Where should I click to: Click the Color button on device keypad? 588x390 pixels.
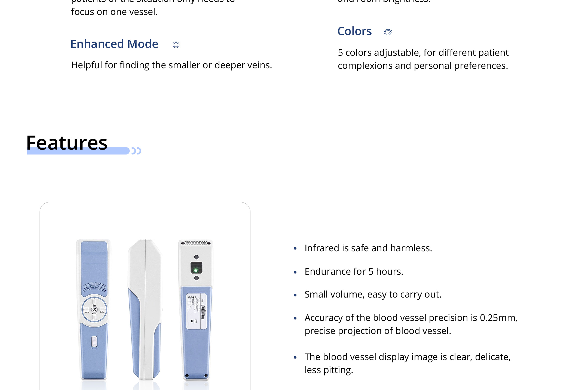tap(102, 310)
